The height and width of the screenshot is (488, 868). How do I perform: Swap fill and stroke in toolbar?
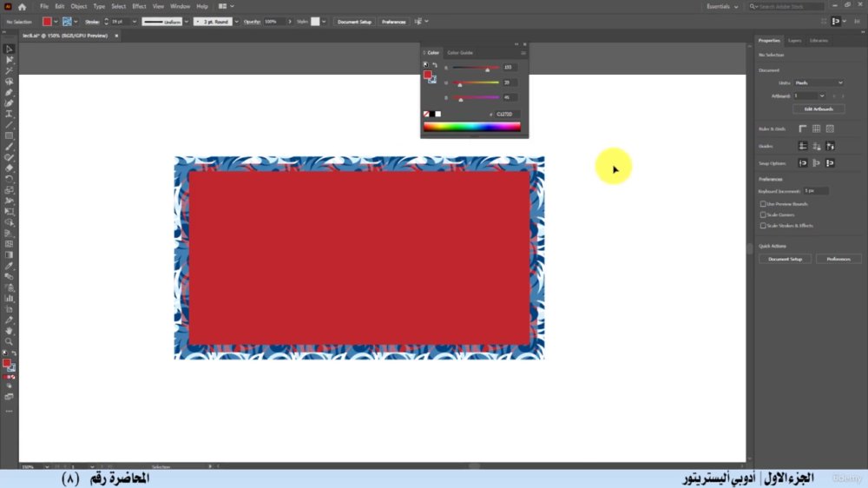click(14, 353)
